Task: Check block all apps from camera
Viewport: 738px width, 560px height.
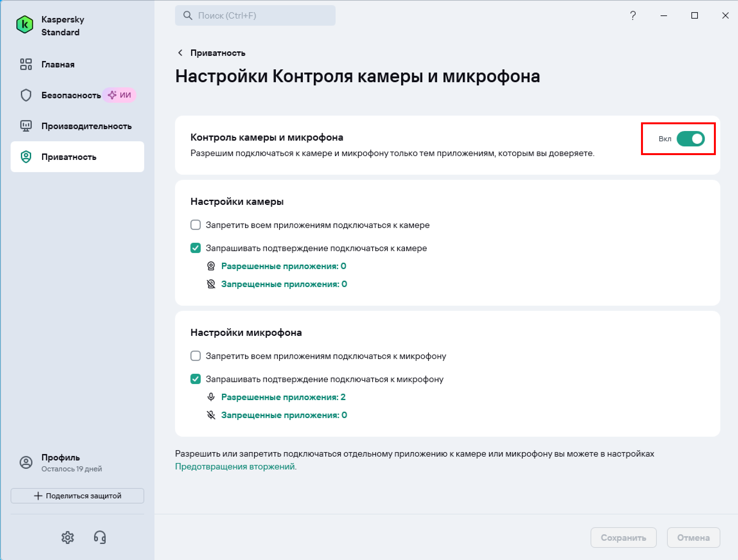Action: click(196, 225)
